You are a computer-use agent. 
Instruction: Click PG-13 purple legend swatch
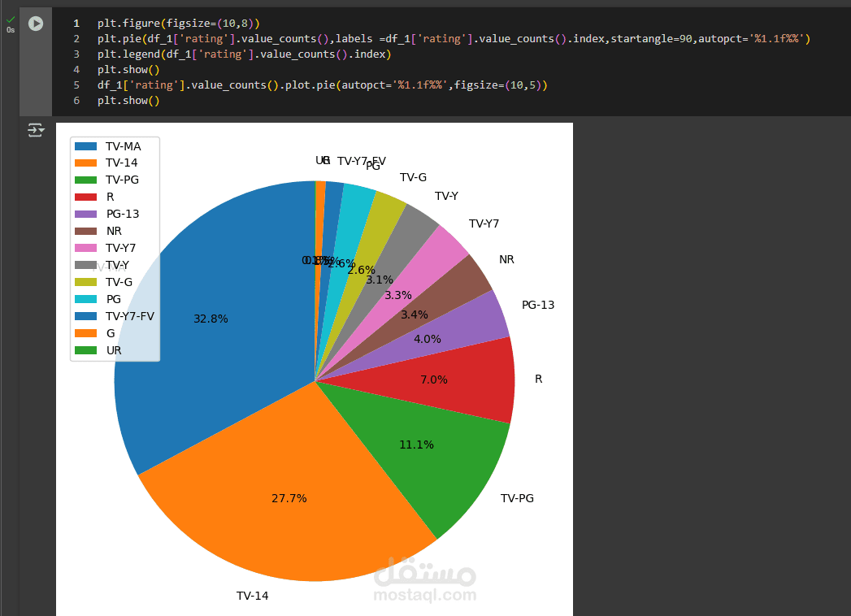coord(86,214)
